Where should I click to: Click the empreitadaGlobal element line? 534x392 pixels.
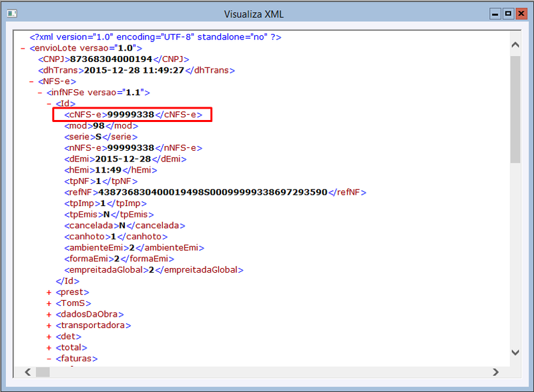pos(154,270)
